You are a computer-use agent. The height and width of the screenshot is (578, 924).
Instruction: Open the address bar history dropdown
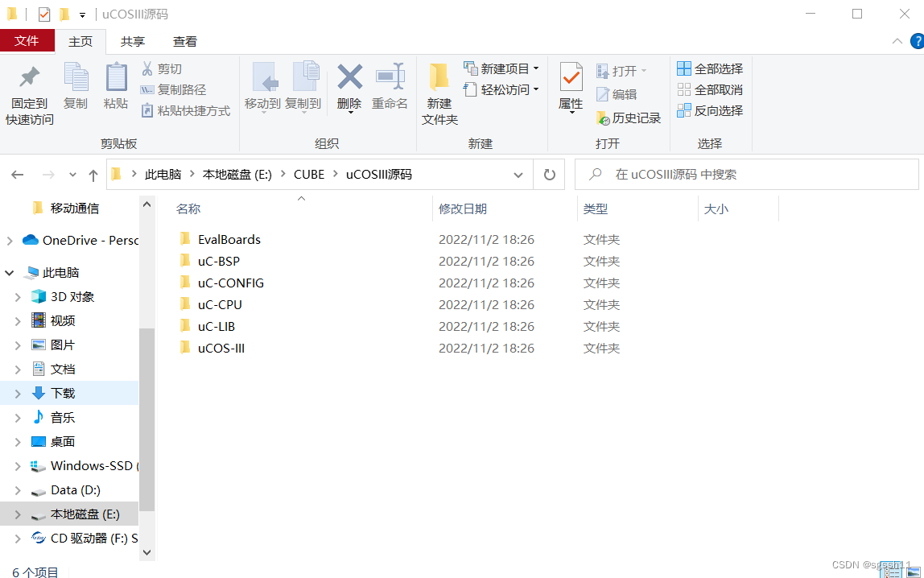pos(518,175)
